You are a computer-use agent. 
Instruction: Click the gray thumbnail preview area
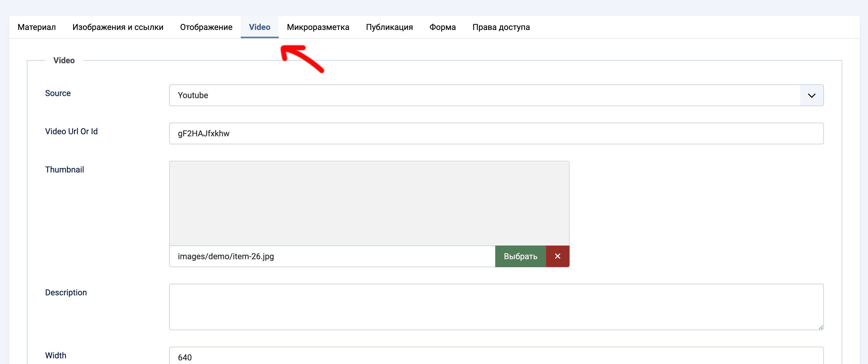point(369,203)
